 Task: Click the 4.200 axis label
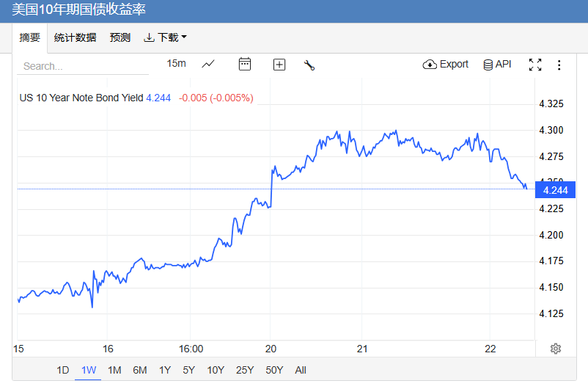(x=551, y=235)
